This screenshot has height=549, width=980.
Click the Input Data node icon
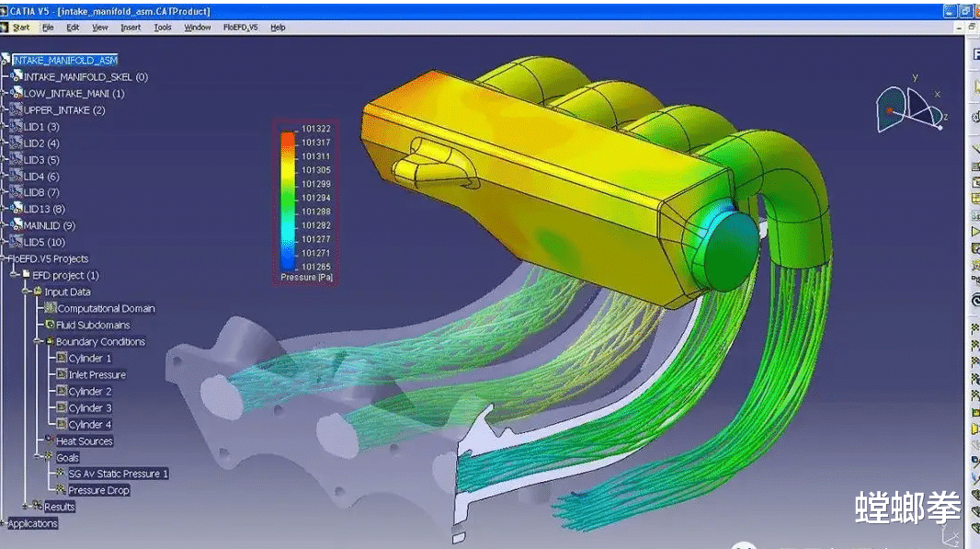(x=38, y=291)
